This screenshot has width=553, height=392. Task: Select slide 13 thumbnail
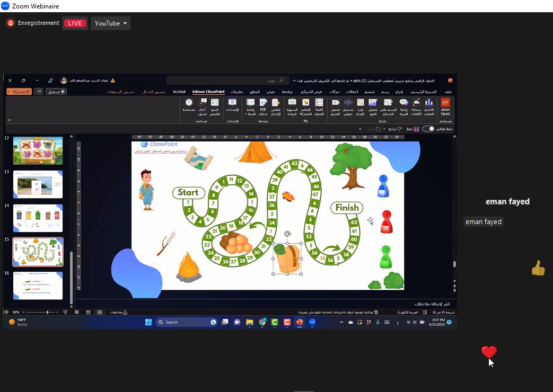[38, 184]
